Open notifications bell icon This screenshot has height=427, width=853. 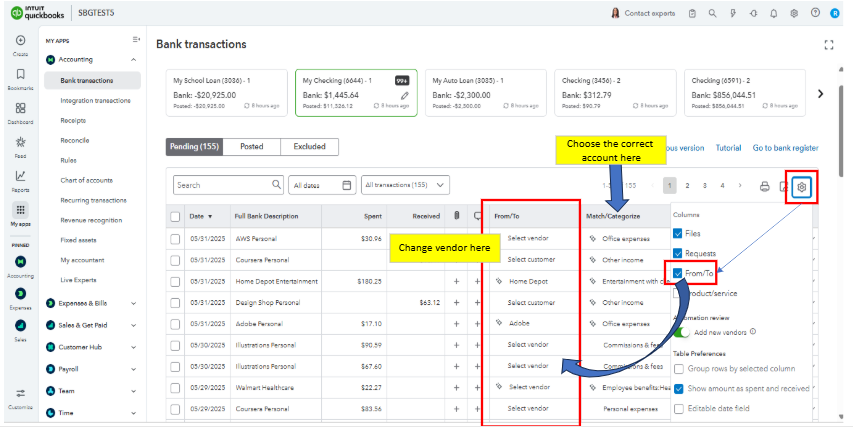pos(774,14)
